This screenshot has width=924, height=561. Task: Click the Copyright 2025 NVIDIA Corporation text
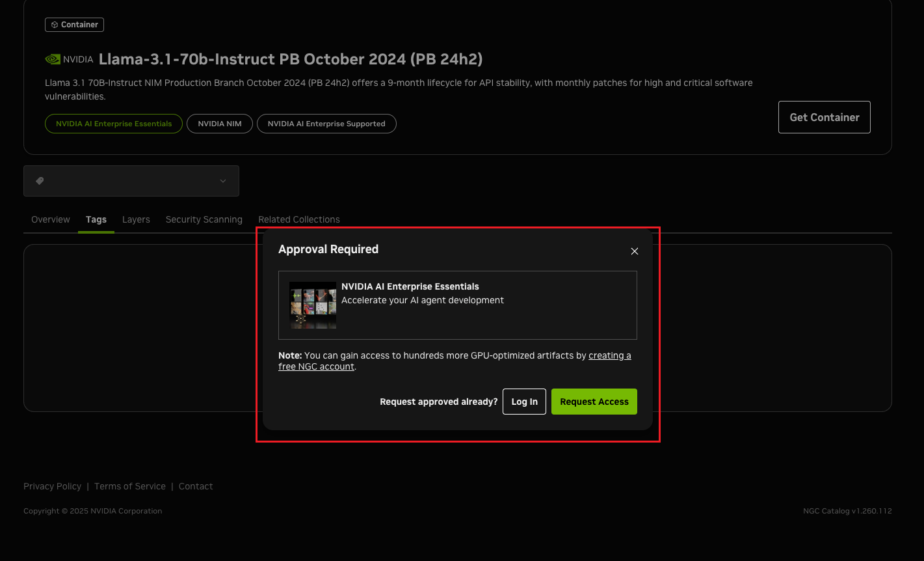click(x=93, y=511)
